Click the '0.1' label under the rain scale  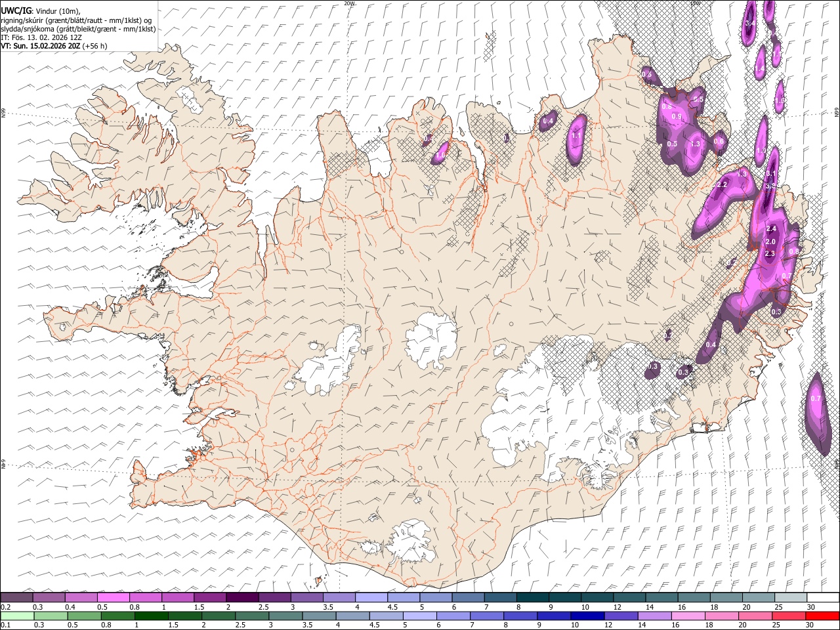5,625
